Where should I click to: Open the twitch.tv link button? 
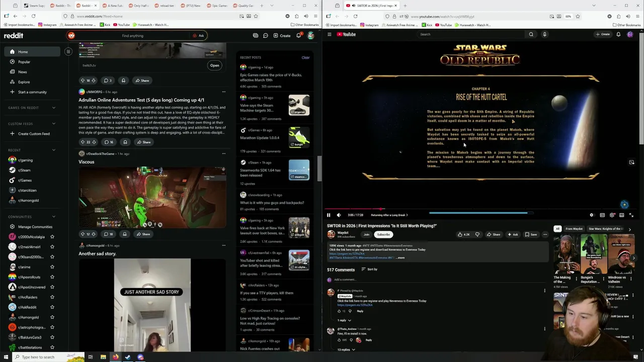tap(214, 65)
